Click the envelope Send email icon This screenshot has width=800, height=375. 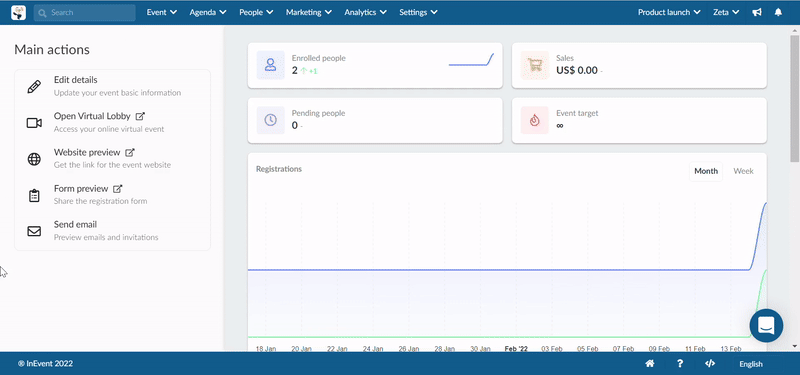[34, 232]
